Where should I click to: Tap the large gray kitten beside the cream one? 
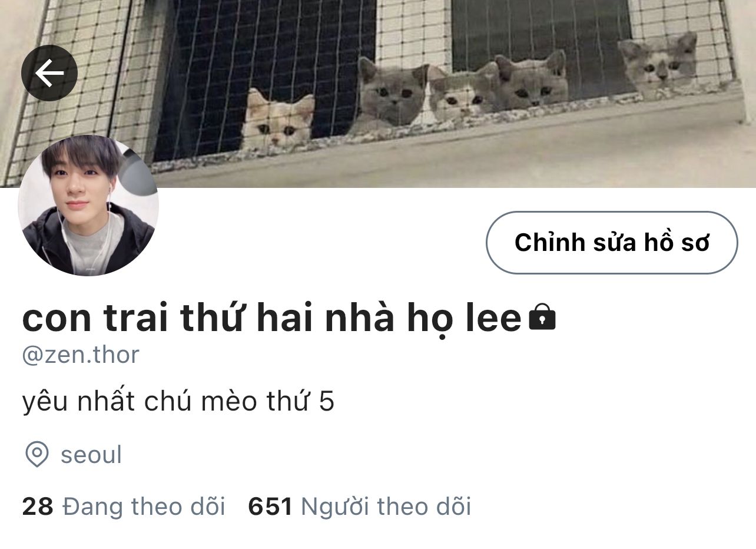389,94
